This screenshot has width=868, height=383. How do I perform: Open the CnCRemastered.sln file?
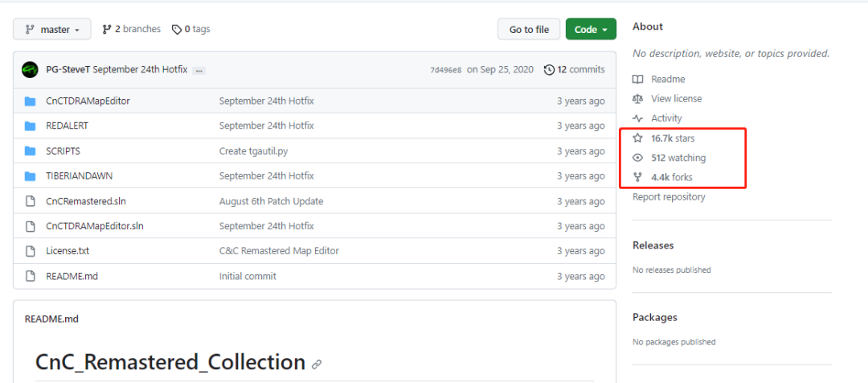[x=86, y=201]
